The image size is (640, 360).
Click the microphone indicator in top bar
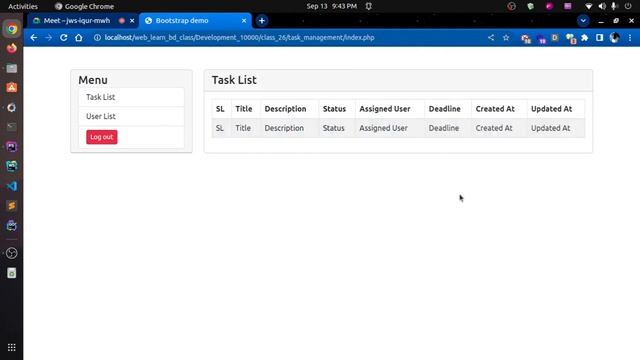[x=613, y=6]
